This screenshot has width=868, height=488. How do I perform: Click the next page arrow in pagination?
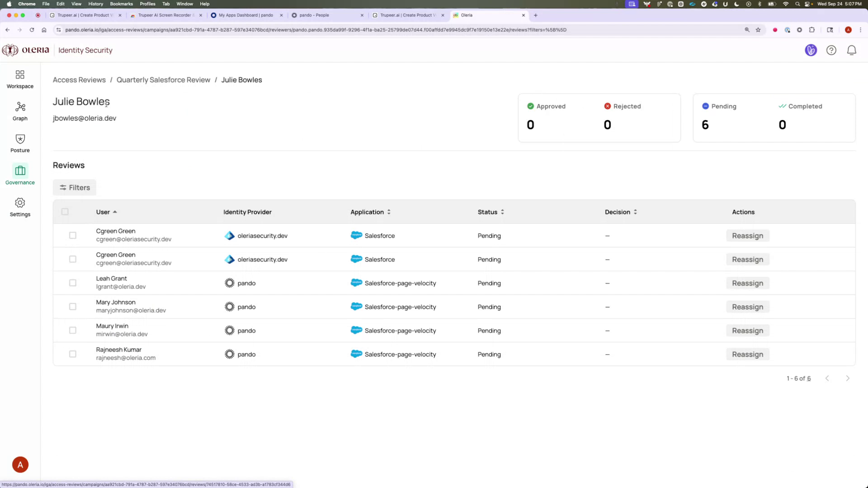tap(848, 378)
